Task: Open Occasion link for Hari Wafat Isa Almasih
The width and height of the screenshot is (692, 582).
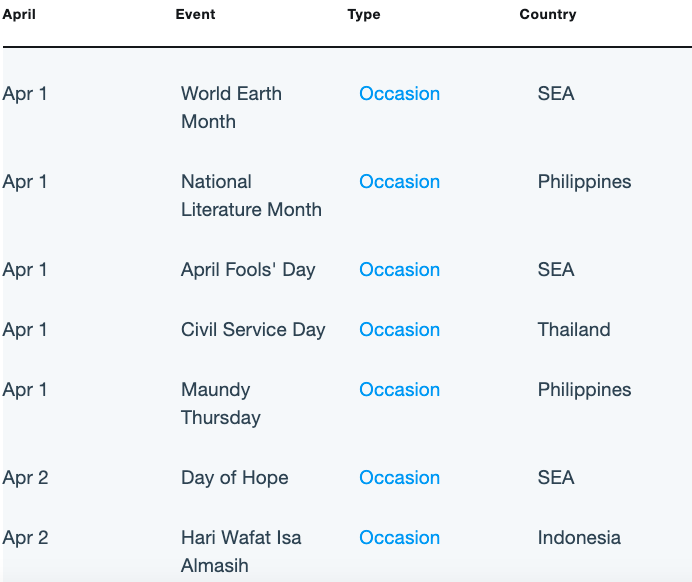Action: 399,537
